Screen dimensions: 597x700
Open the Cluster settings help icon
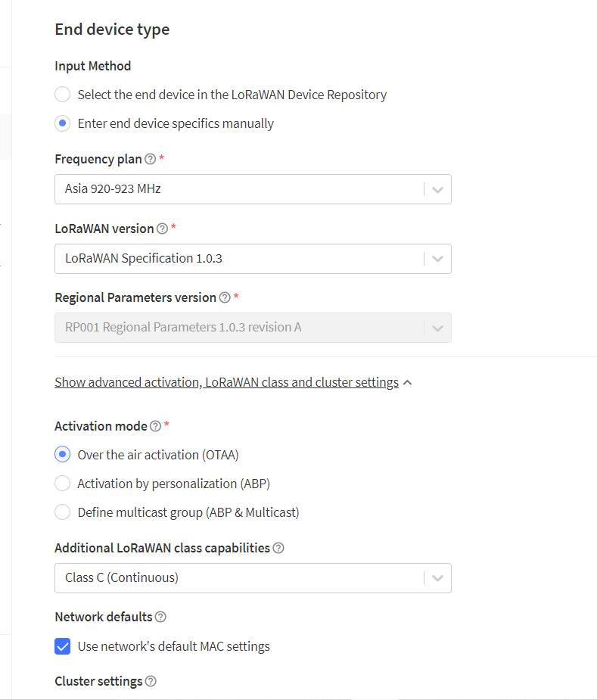pyautogui.click(x=151, y=681)
